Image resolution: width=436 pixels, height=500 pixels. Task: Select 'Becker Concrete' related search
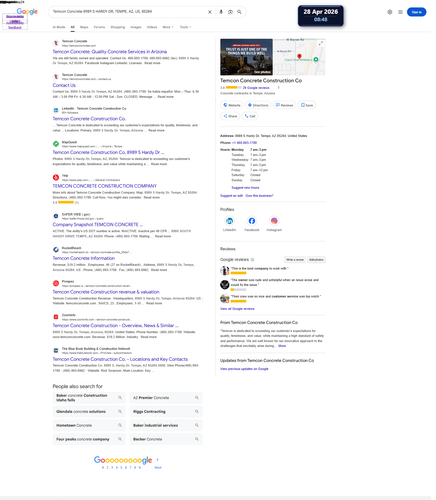click(x=166, y=439)
